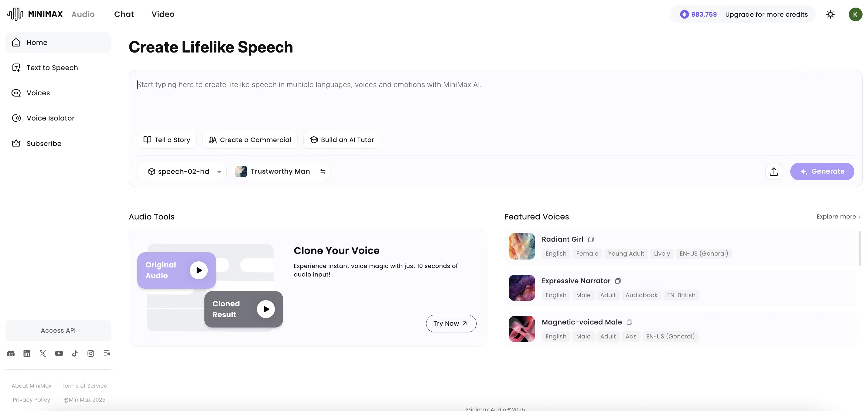This screenshot has height=411, width=868.
Task: Switch to the Chat tab
Action: pyautogui.click(x=124, y=14)
